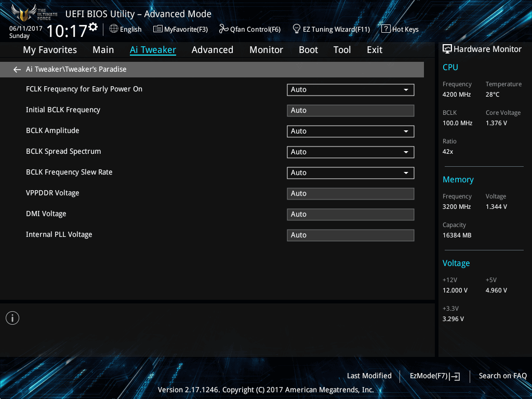This screenshot has width=532, height=399.
Task: Go to the Boot tab
Action: point(308,50)
